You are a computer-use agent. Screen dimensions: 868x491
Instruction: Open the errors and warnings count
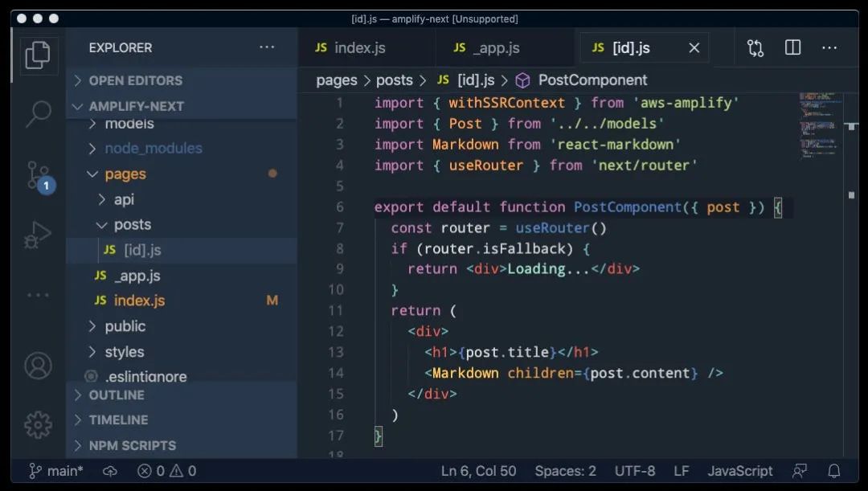(166, 471)
